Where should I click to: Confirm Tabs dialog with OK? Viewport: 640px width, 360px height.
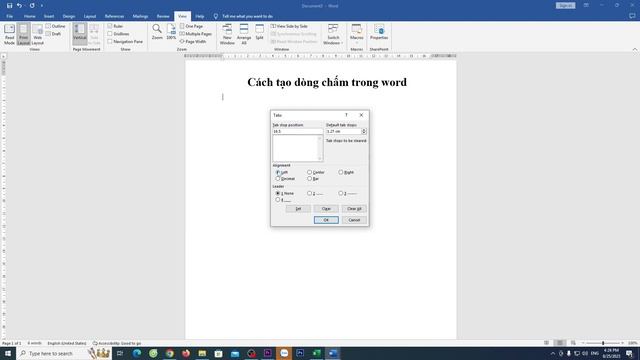[x=326, y=220]
